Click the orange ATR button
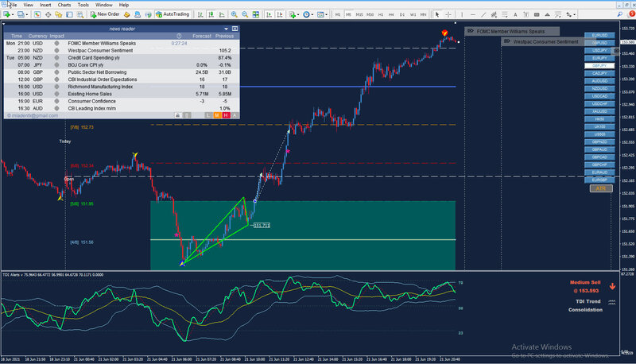 click(x=601, y=188)
